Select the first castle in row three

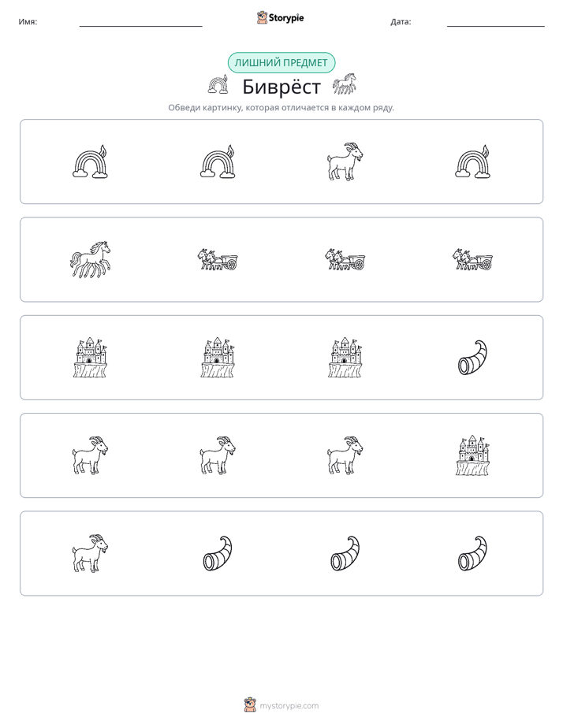click(90, 358)
